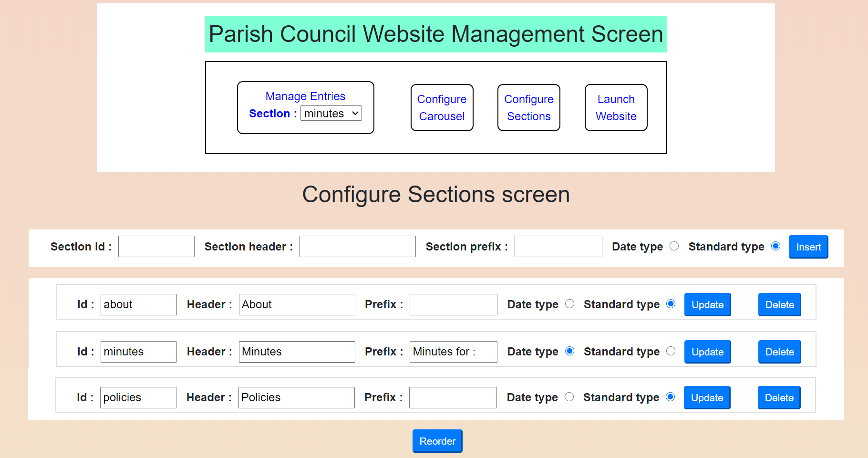The height and width of the screenshot is (458, 868).
Task: Open the Section dropdown showing minutes
Action: point(331,114)
